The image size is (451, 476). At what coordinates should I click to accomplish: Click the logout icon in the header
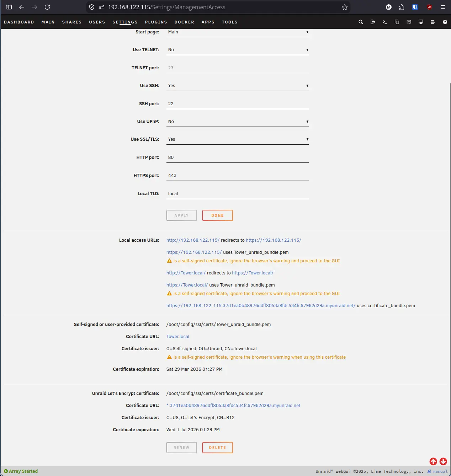pyautogui.click(x=373, y=22)
